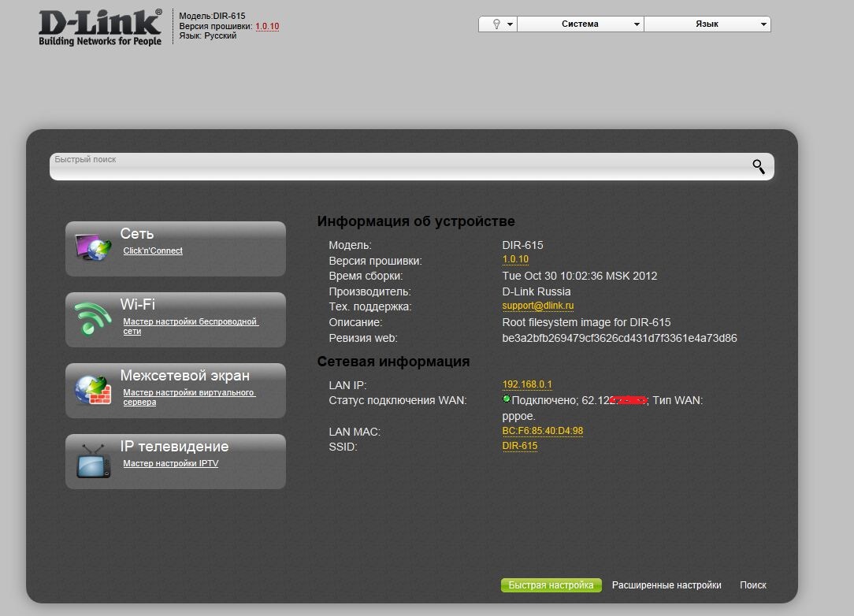Open the Click'n'Connect link
854x616 pixels.
[x=153, y=251]
